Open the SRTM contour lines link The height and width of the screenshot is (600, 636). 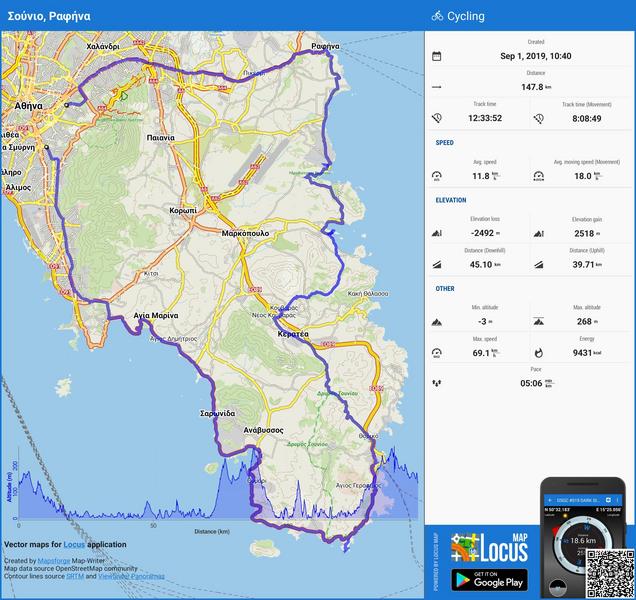pyautogui.click(x=74, y=577)
